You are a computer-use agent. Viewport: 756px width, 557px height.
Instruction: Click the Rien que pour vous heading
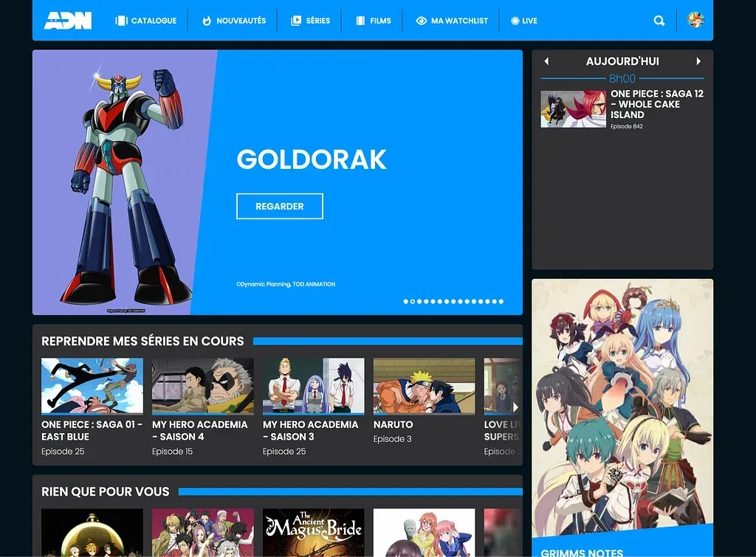105,491
